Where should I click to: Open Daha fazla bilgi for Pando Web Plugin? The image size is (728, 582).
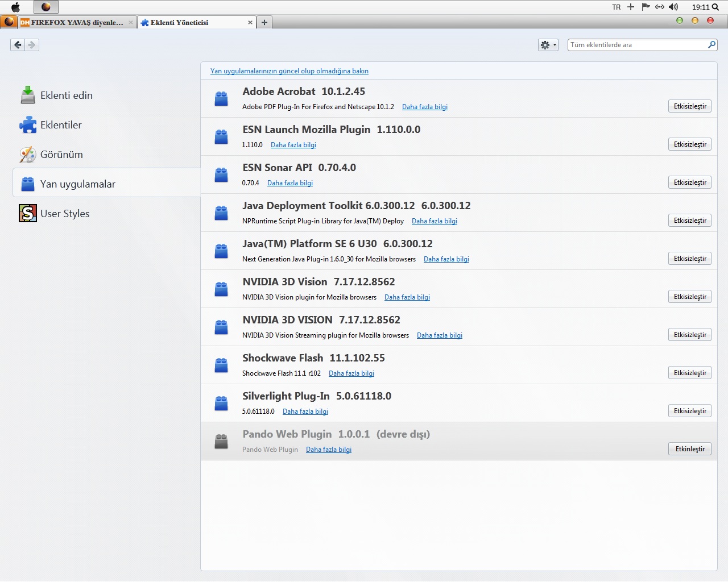click(329, 450)
